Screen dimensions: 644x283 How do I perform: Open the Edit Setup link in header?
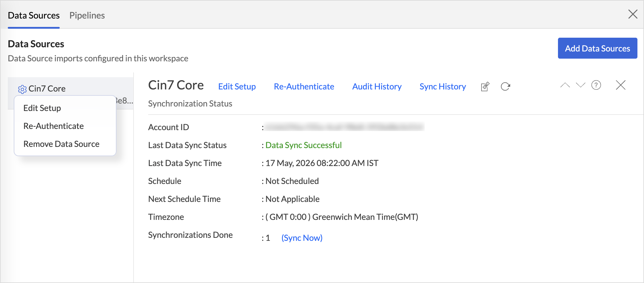237,86
